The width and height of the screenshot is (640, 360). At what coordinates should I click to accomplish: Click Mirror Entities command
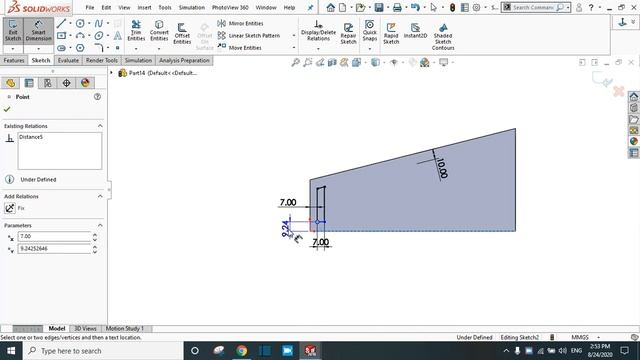[x=240, y=24]
